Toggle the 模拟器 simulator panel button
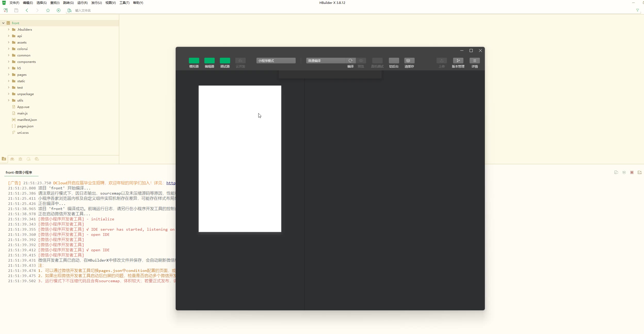The width and height of the screenshot is (644, 334). coord(194,61)
